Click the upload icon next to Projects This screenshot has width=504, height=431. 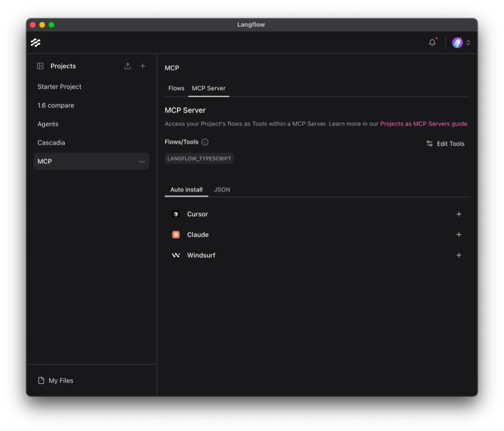point(128,66)
